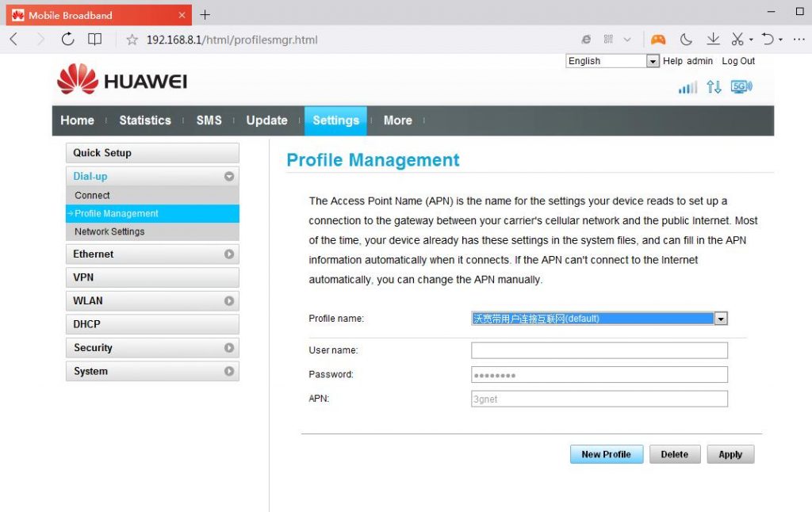Open browser Downloads via down-arrow icon

tap(713, 38)
